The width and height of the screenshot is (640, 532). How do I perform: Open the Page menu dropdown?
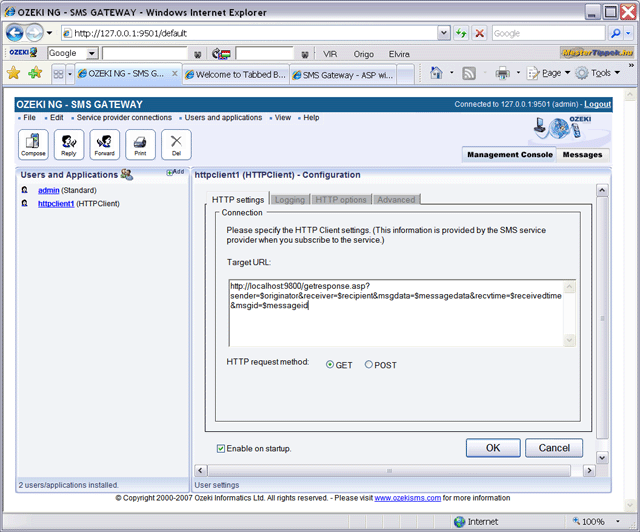[549, 73]
